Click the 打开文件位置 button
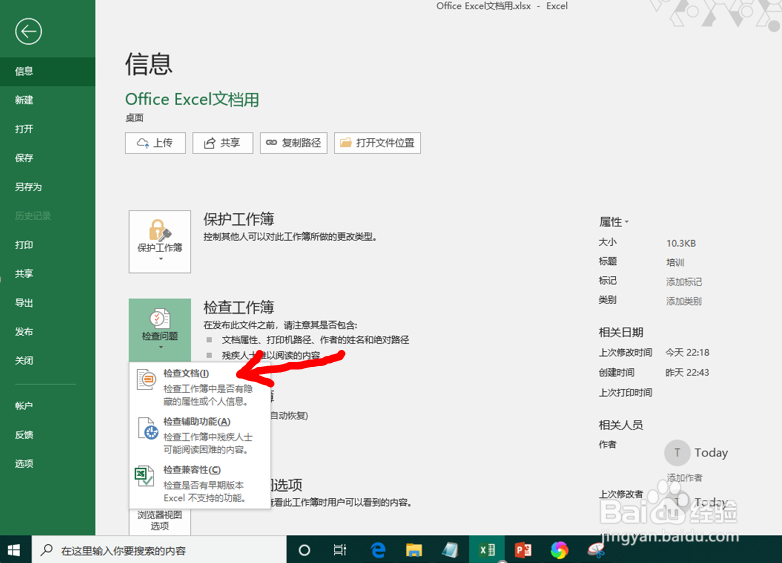The image size is (782, 563). (x=378, y=143)
